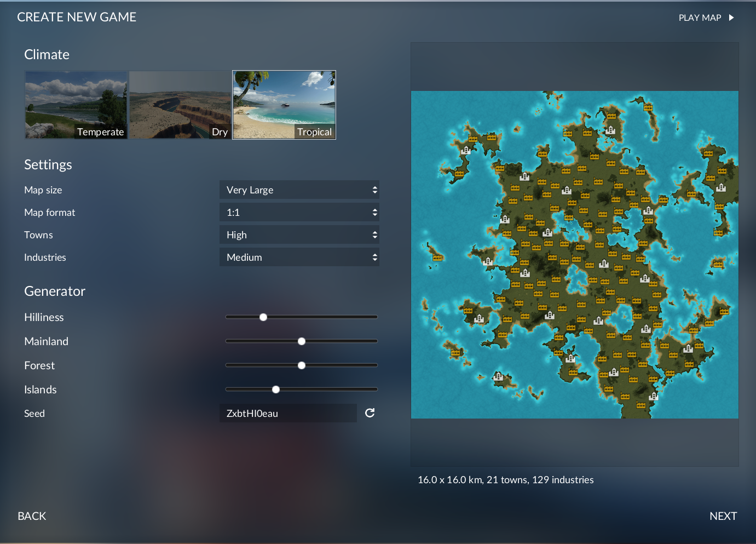Click the High towns stepper arrows
This screenshot has width=756, height=544.
point(375,235)
